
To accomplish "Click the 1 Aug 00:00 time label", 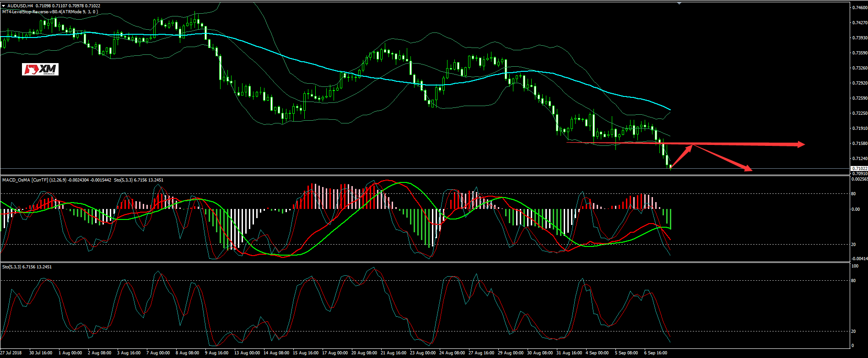I will [70, 353].
